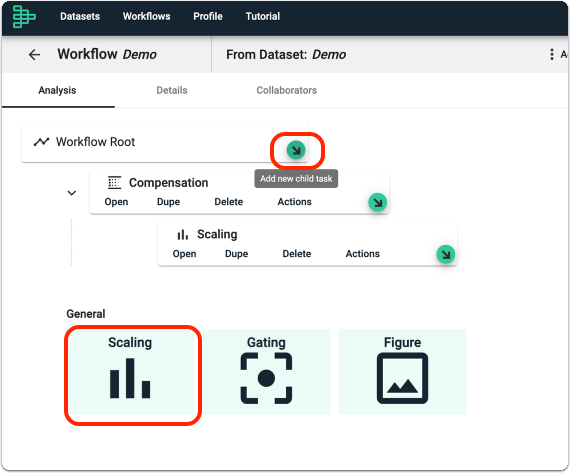Open the Tutorial menu
The image size is (570, 473).
[263, 16]
